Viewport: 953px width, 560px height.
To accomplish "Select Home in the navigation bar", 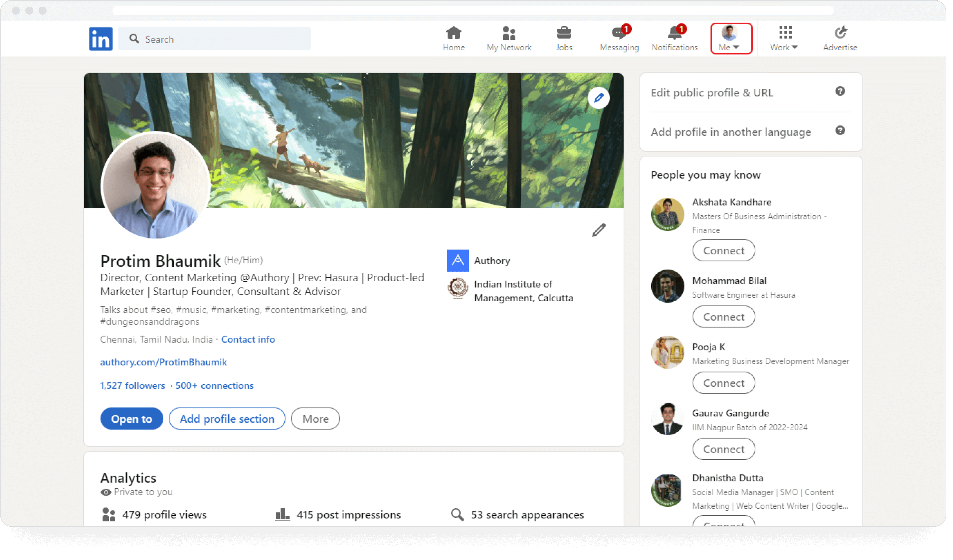I will pyautogui.click(x=454, y=38).
